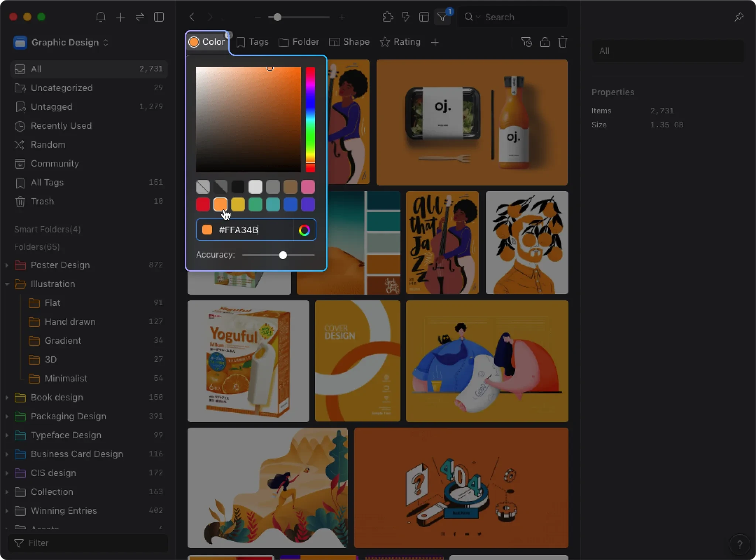
Task: Click the plus zoom-in icon
Action: (342, 17)
